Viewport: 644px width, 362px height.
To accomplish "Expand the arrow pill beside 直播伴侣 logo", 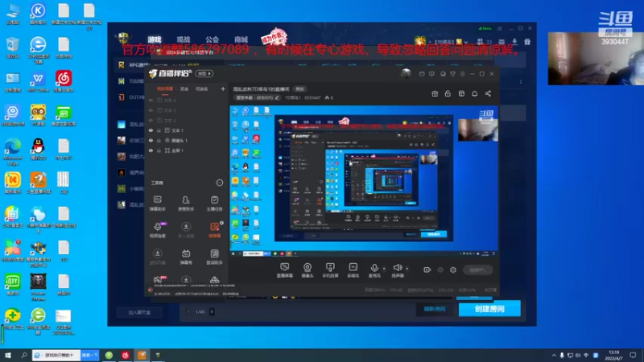I will [x=204, y=73].
